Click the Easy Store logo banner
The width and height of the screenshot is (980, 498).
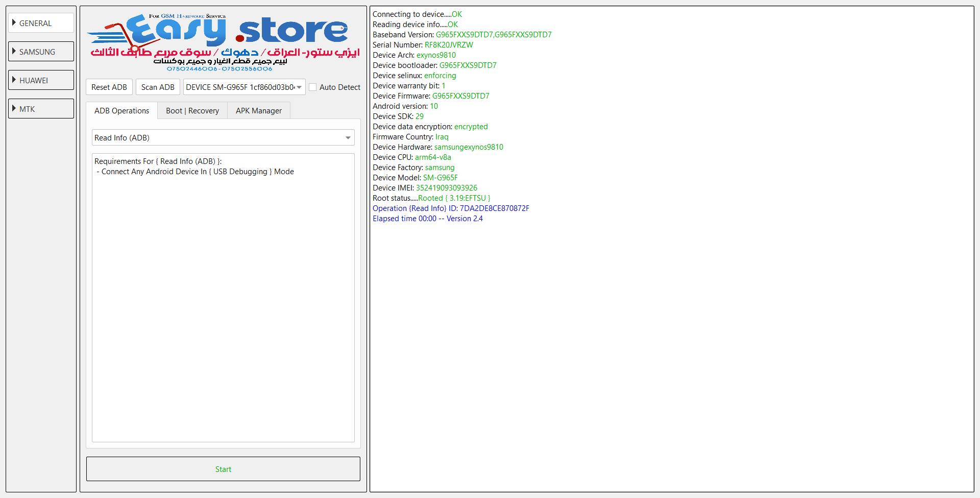[x=223, y=42]
